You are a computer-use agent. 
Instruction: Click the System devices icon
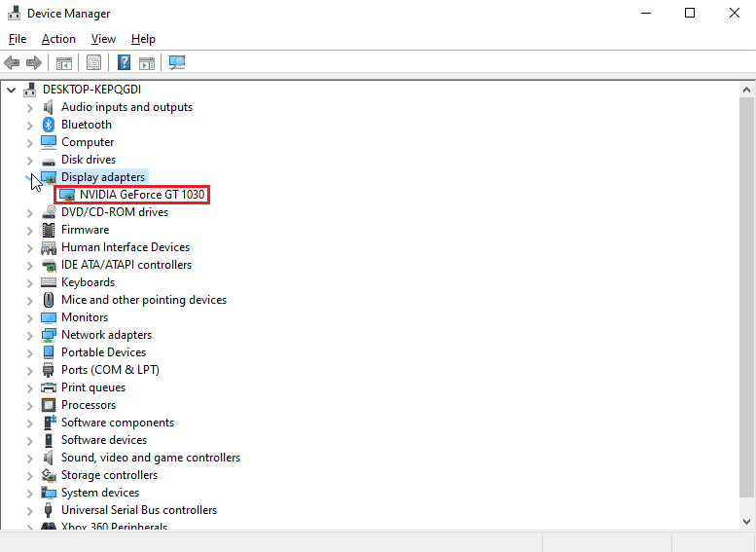click(49, 493)
